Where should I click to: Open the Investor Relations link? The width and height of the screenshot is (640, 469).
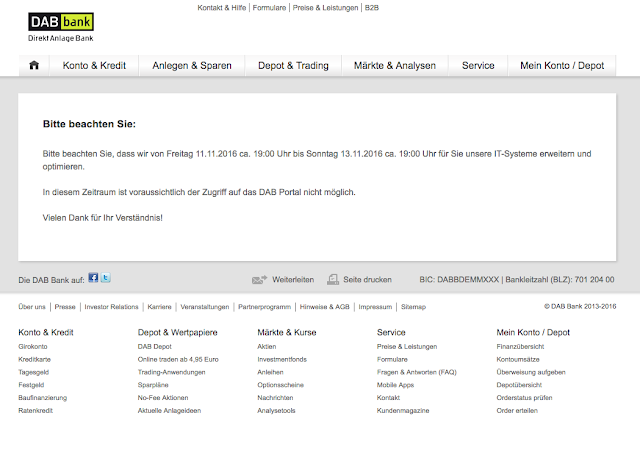(x=111, y=307)
